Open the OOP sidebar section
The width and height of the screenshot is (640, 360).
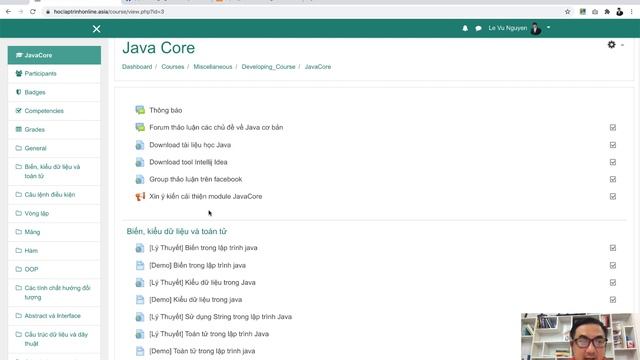54,269
